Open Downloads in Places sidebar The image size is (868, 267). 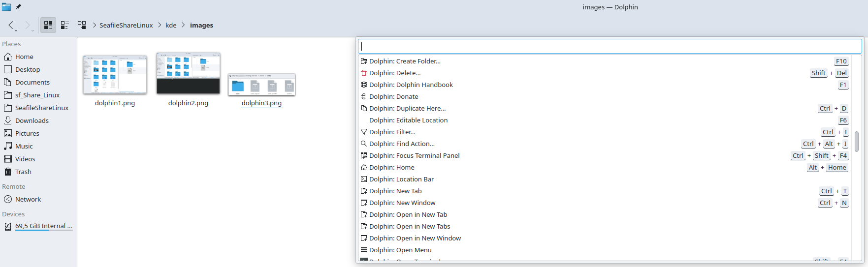pyautogui.click(x=32, y=120)
